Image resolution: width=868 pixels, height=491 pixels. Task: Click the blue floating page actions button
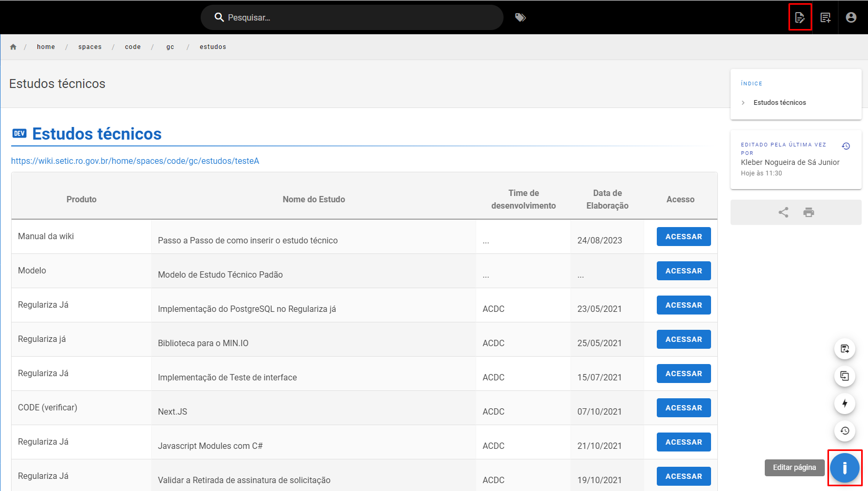pyautogui.click(x=845, y=468)
